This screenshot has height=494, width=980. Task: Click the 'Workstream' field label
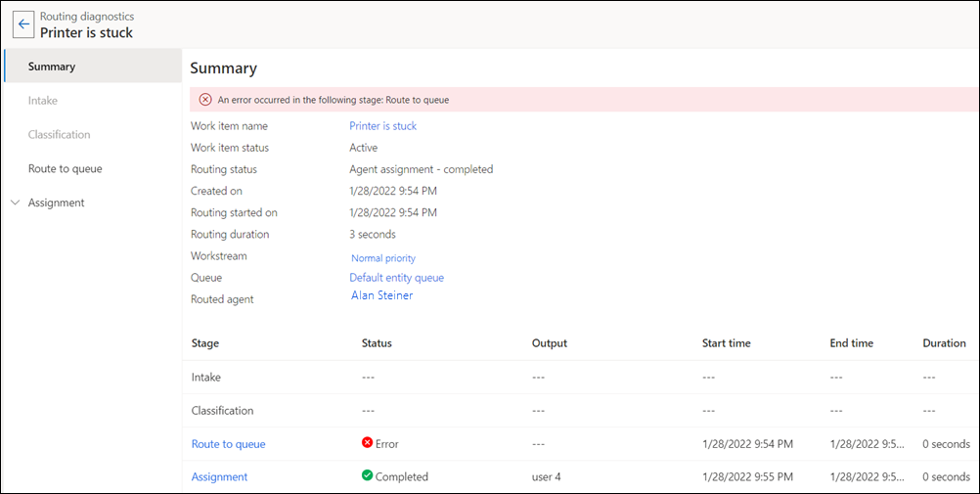219,255
